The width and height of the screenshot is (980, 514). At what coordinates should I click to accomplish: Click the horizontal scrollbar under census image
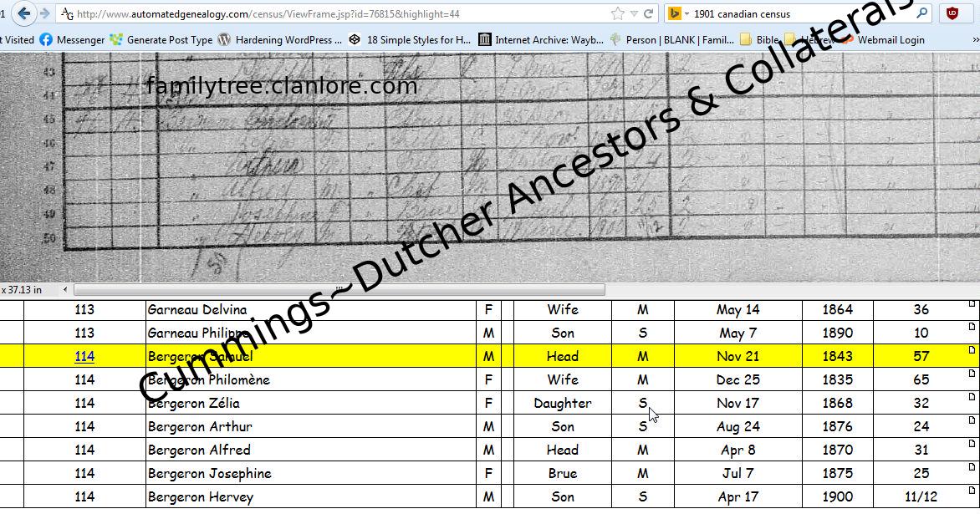[338, 290]
